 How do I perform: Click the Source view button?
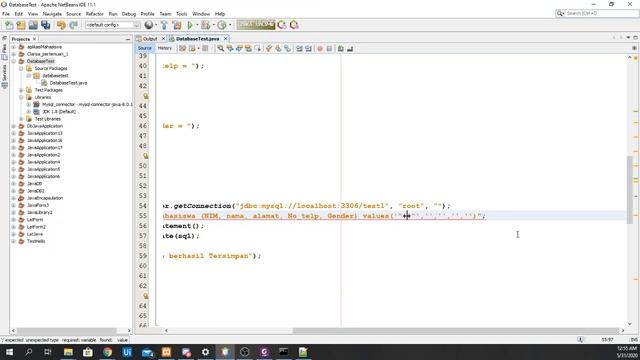[x=144, y=48]
